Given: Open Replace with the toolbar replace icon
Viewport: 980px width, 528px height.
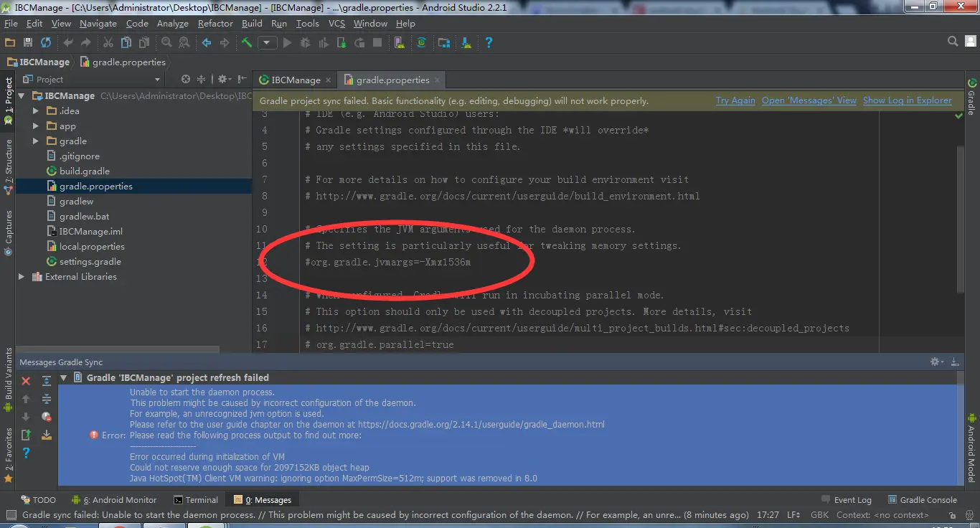Looking at the screenshot, I should pyautogui.click(x=184, y=43).
